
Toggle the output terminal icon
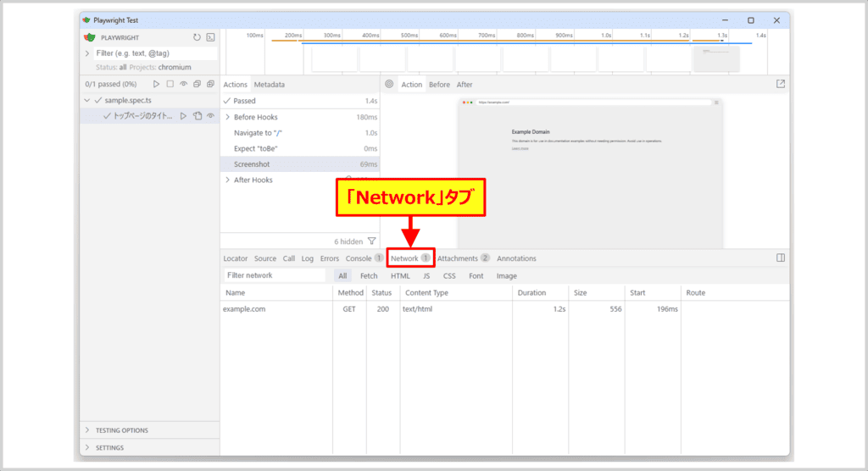tap(210, 37)
